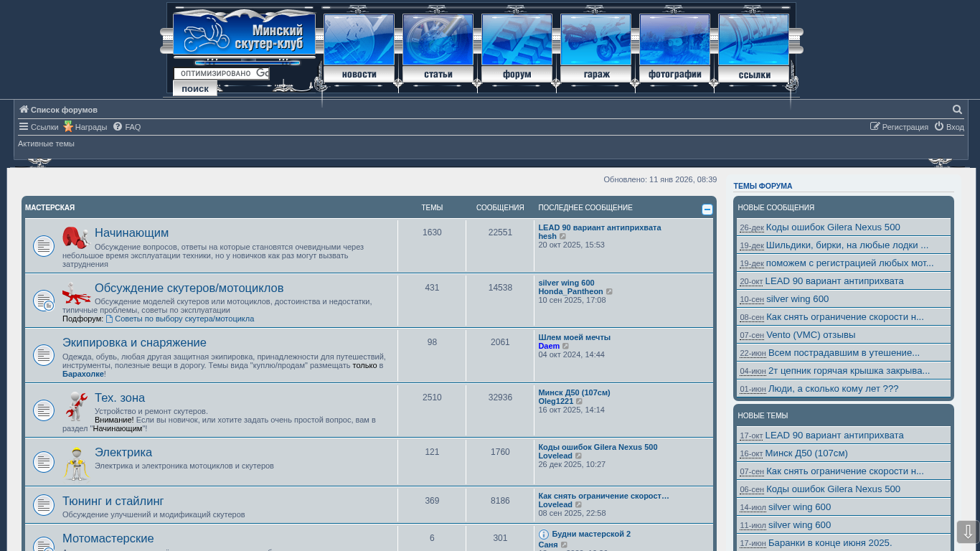Click the Вход login link

pos(948,127)
